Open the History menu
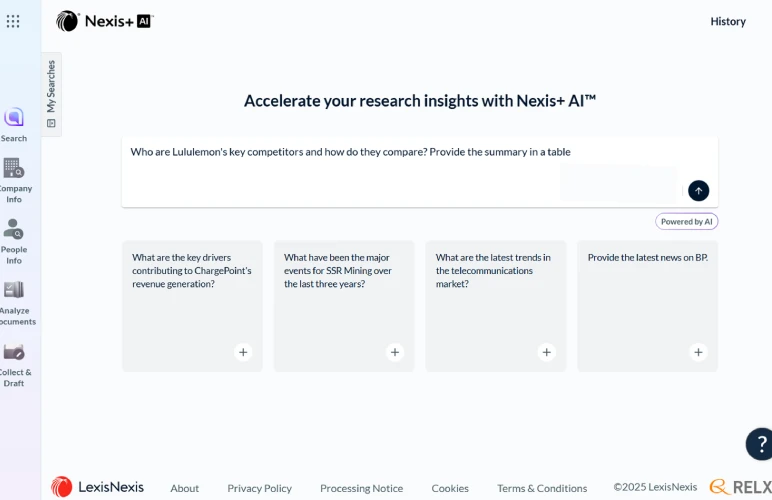 coord(727,21)
